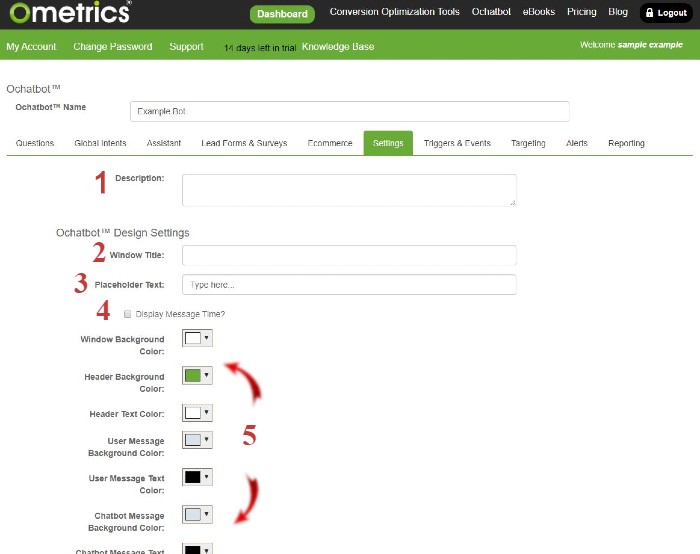Click the Ochatbot Name input field
The image size is (700, 554).
[350, 111]
